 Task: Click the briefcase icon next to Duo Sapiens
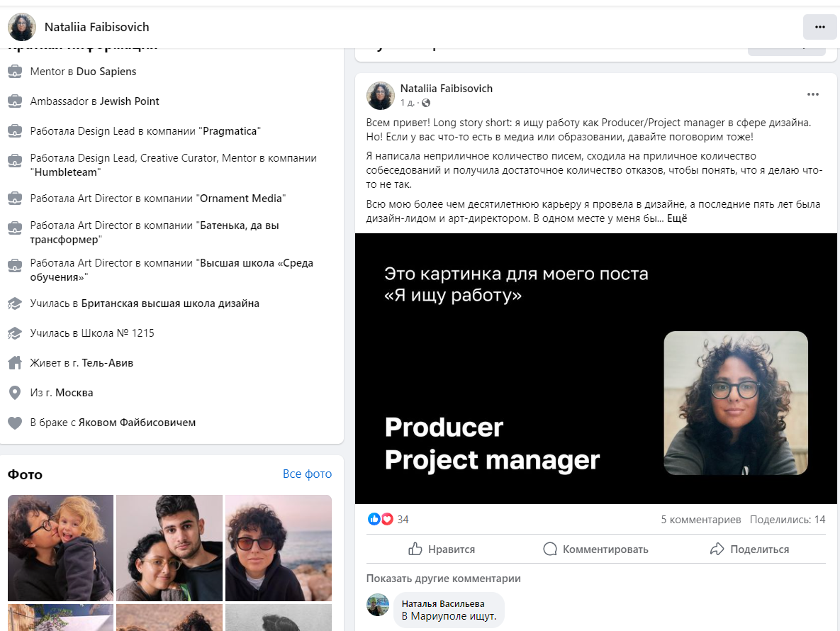(x=15, y=71)
